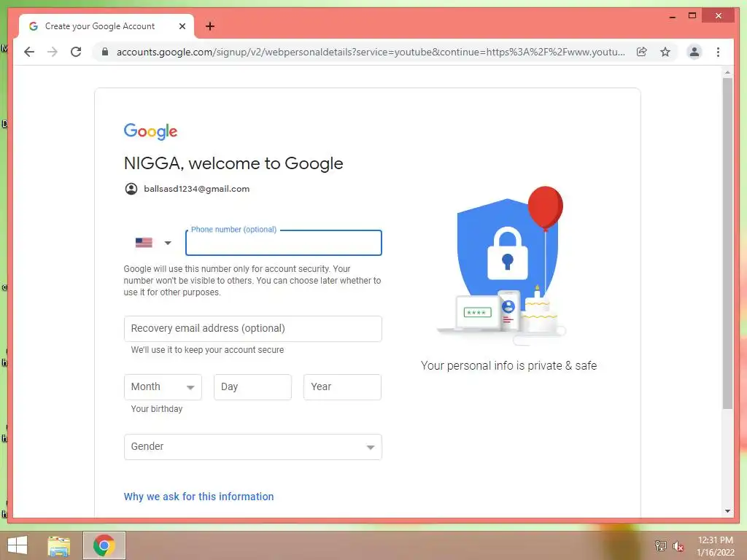Expand the Gender dropdown
747x560 pixels.
coord(253,447)
